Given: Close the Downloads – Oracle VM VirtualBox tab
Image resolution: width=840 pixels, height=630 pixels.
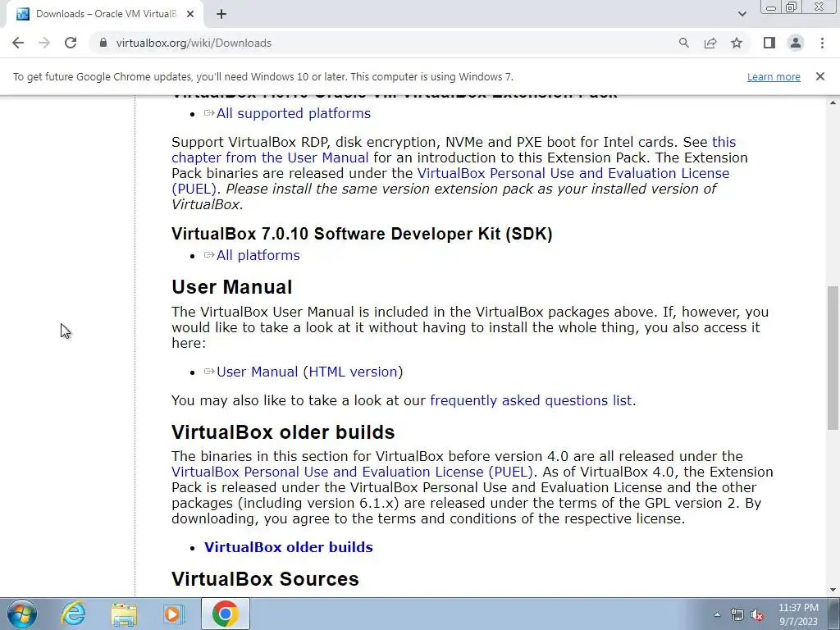Looking at the screenshot, I should pos(190,14).
